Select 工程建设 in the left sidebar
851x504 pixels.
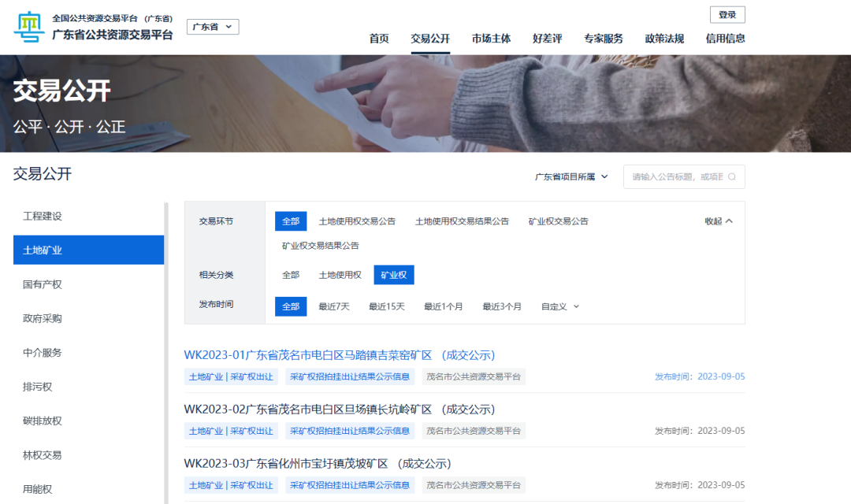(43, 216)
